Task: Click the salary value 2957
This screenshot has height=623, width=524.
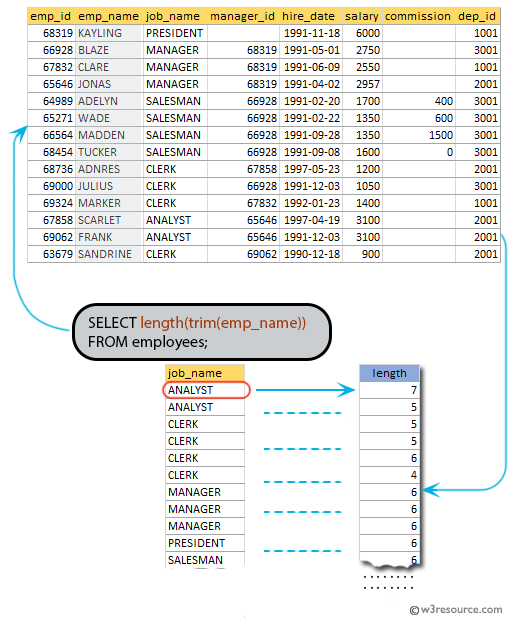Action: coord(362,84)
